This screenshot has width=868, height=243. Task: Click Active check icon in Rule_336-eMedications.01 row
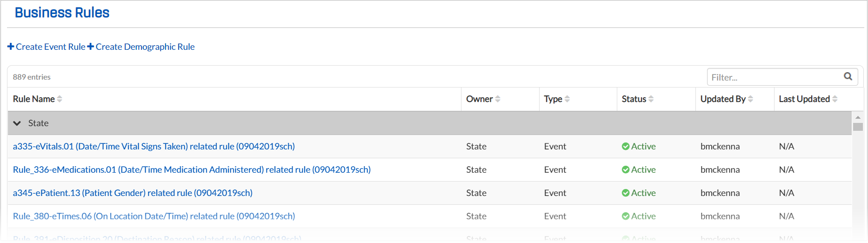tap(626, 169)
